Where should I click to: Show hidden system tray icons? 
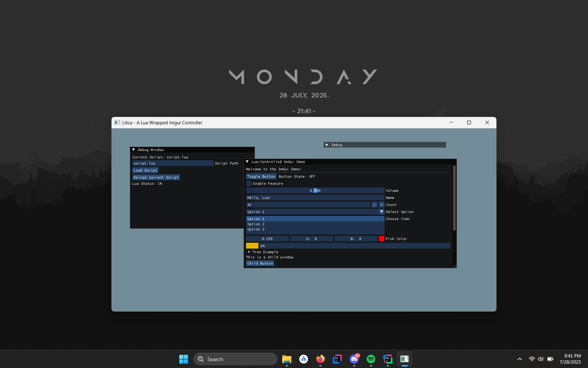pos(520,359)
